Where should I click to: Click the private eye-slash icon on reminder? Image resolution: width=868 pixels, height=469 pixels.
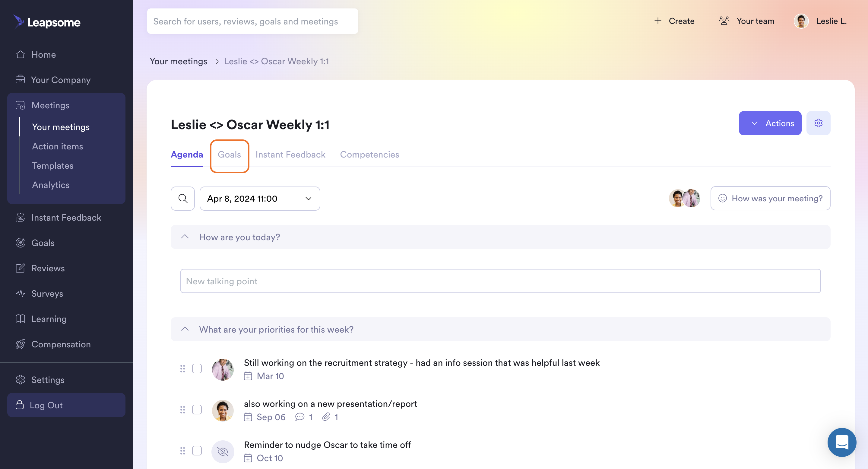pyautogui.click(x=222, y=451)
